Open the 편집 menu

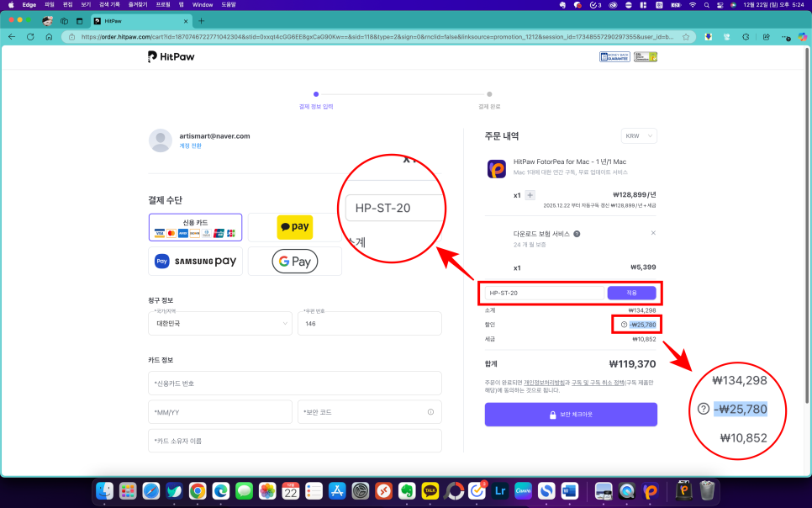[x=67, y=5]
